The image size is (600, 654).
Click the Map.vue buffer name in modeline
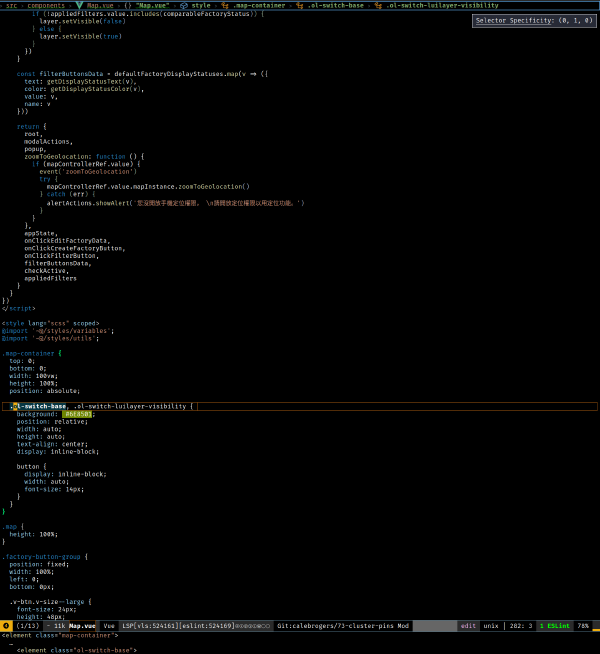[x=82, y=626]
